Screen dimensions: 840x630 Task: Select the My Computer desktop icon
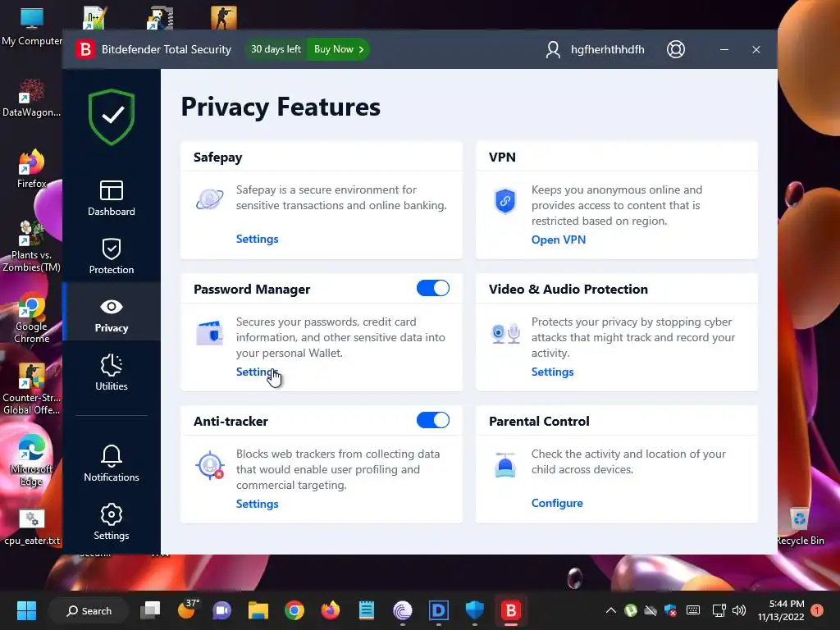32,27
